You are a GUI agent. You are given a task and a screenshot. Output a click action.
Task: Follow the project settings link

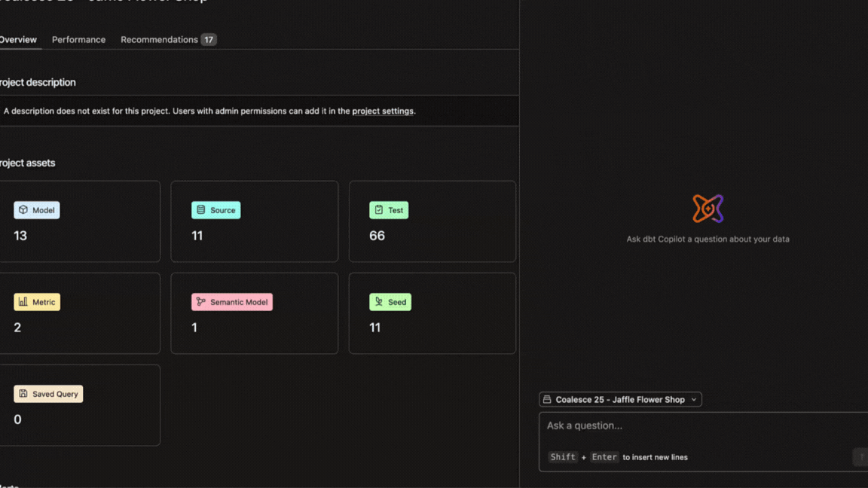pyautogui.click(x=383, y=111)
